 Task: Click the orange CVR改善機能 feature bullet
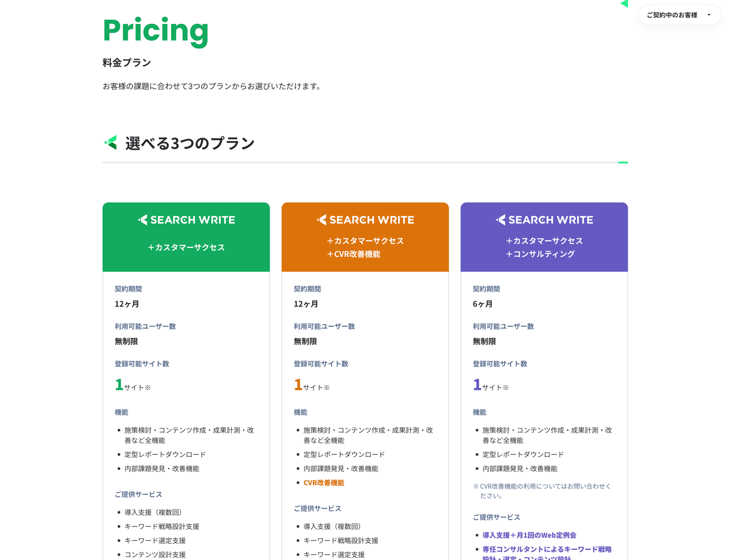click(x=324, y=483)
